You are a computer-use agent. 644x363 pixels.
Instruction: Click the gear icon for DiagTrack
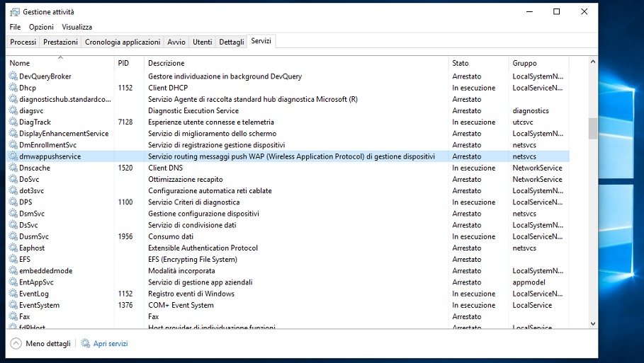click(x=13, y=122)
